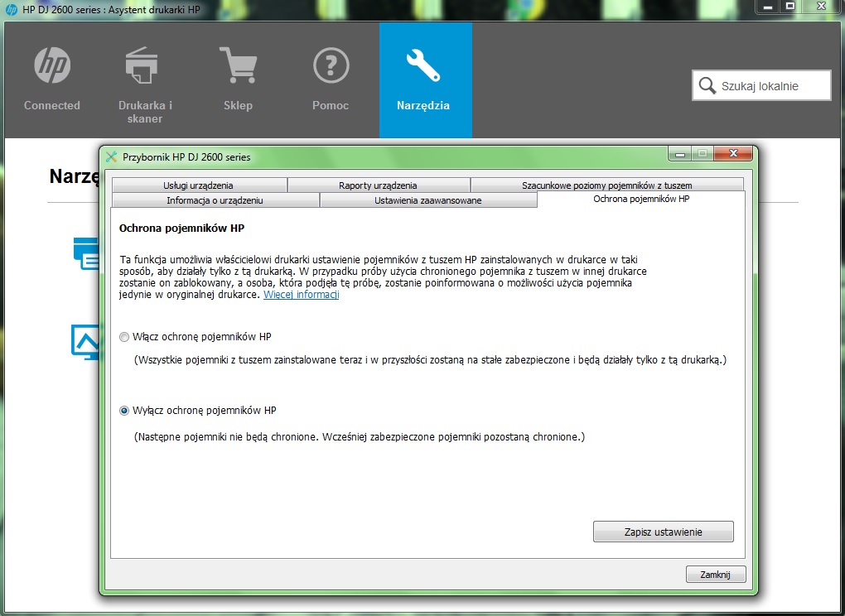Click the Przybornik toolbox title icon
The height and width of the screenshot is (616, 845).
point(112,156)
